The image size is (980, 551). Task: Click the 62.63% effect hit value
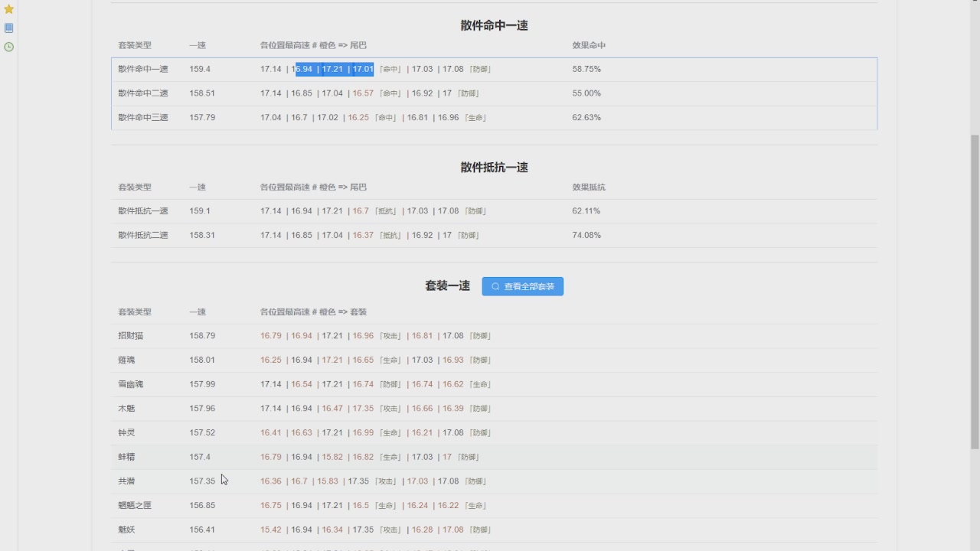(586, 118)
